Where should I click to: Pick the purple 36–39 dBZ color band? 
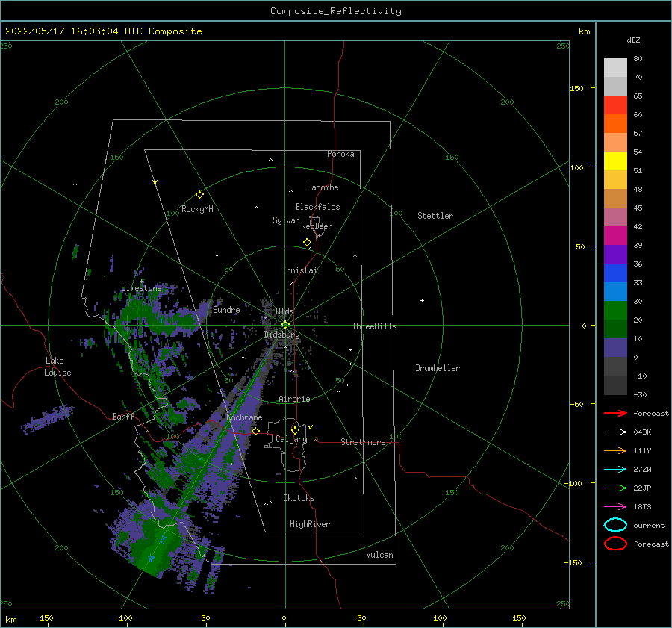pos(615,254)
